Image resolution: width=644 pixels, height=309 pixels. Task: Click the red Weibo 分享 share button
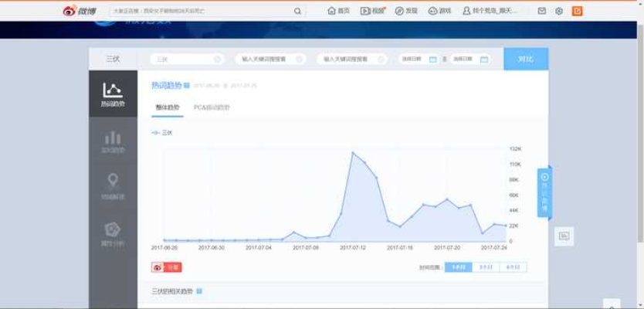[166, 267]
